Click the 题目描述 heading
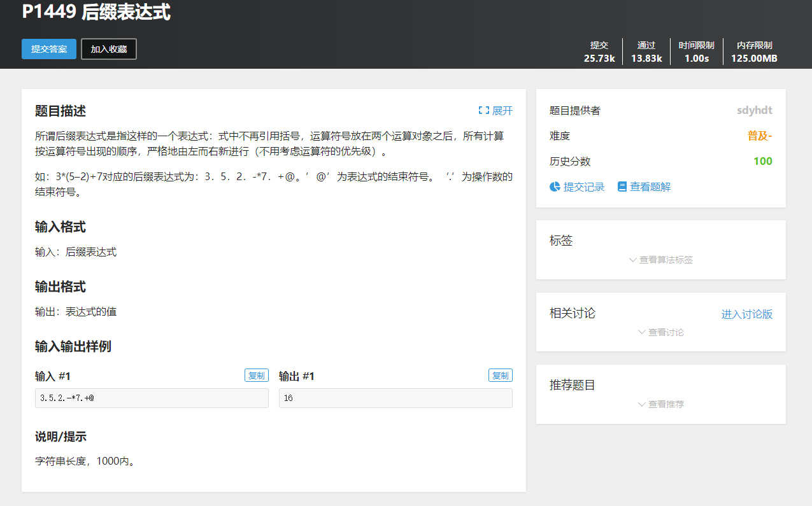This screenshot has height=506, width=812. click(61, 111)
